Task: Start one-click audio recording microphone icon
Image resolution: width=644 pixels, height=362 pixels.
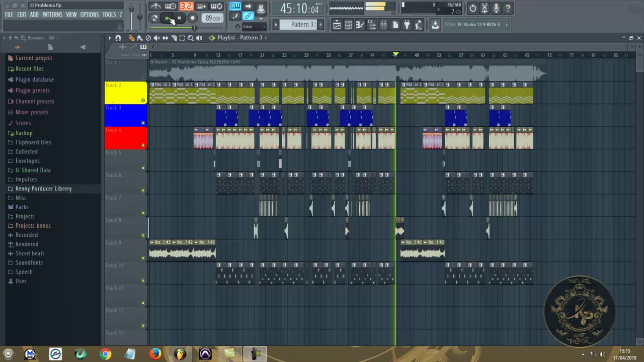Action: coord(496,8)
